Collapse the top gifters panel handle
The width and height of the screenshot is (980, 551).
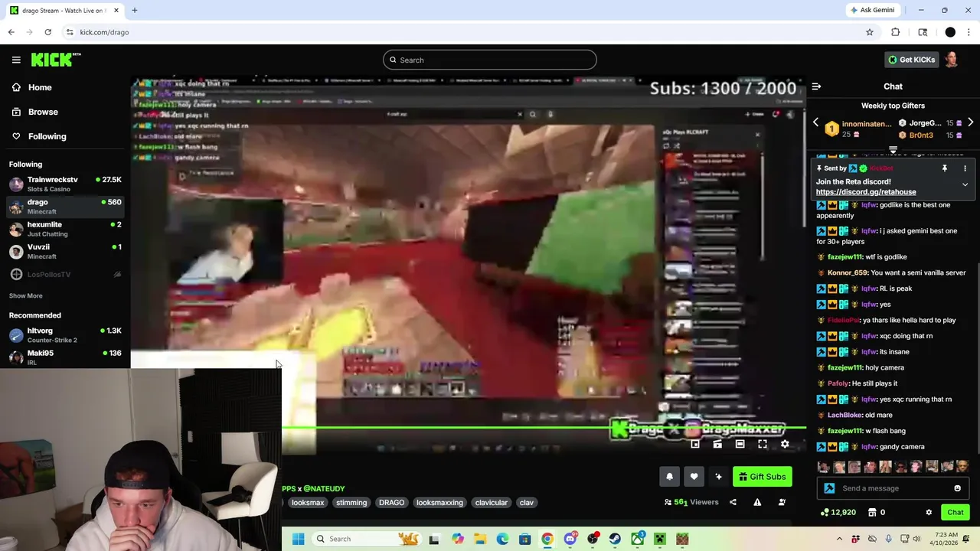(893, 150)
